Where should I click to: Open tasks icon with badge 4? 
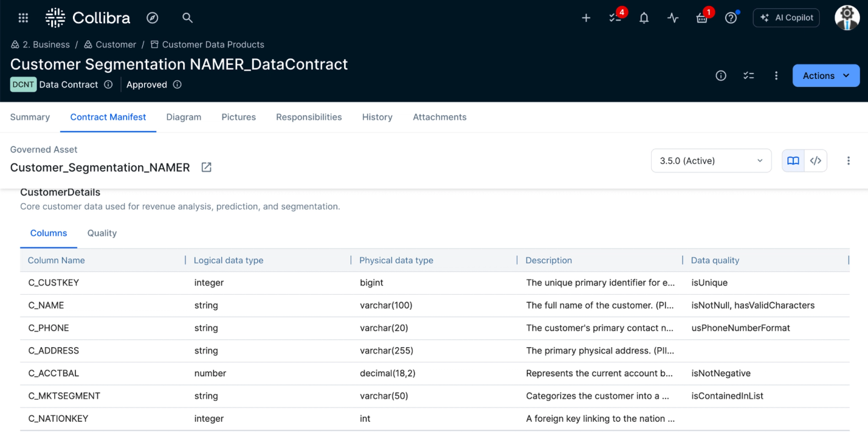tap(615, 17)
